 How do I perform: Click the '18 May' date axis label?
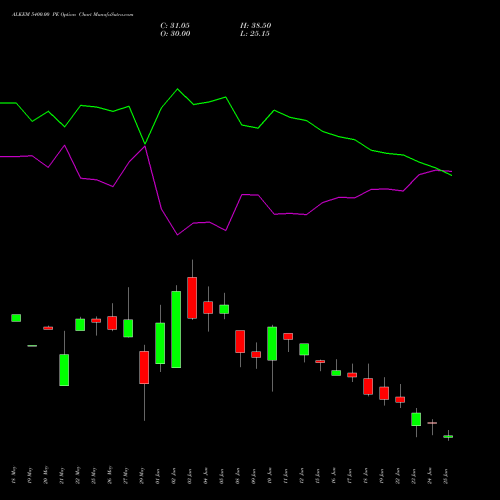14,475
